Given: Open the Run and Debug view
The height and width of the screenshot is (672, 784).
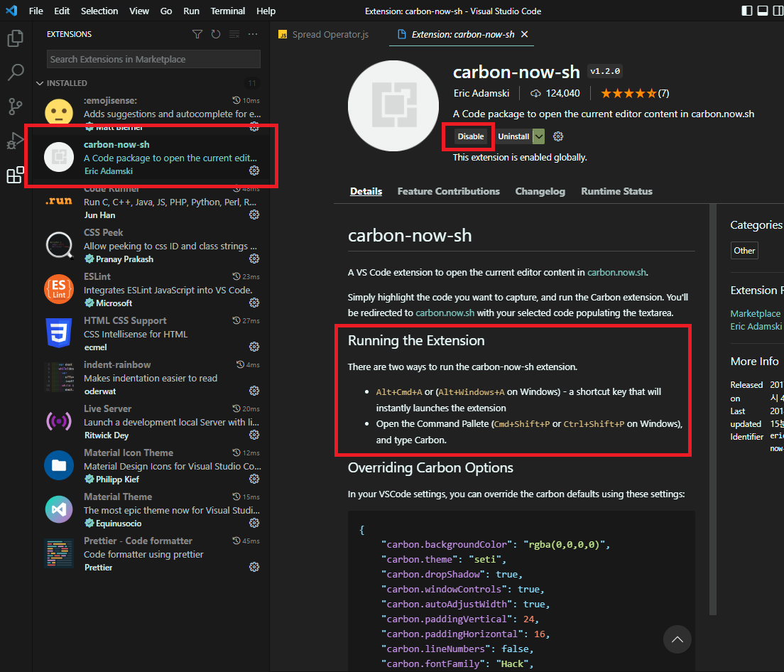Looking at the screenshot, I should [16, 141].
